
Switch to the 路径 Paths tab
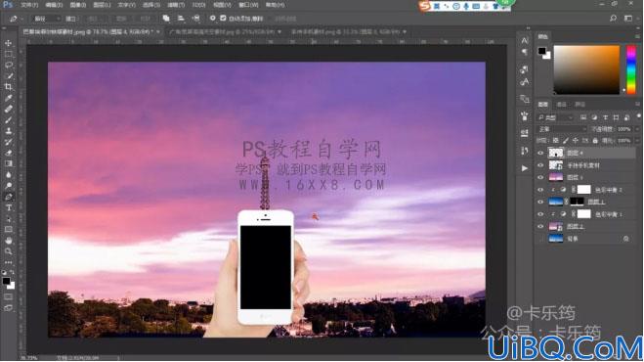[580, 105]
